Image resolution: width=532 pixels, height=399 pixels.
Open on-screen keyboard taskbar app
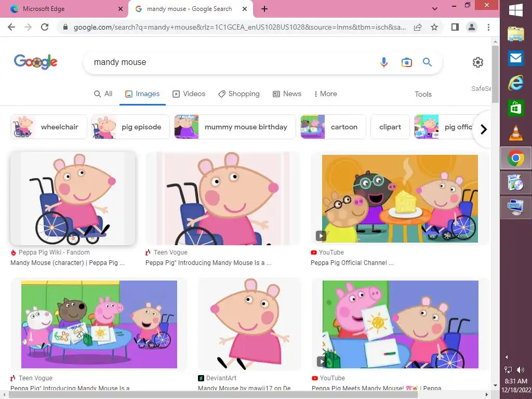[516, 208]
